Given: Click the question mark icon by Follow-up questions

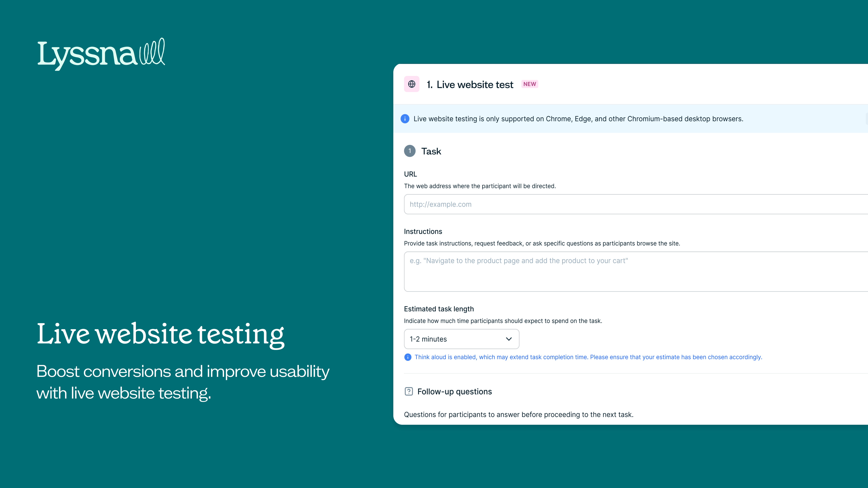Looking at the screenshot, I should pyautogui.click(x=409, y=391).
